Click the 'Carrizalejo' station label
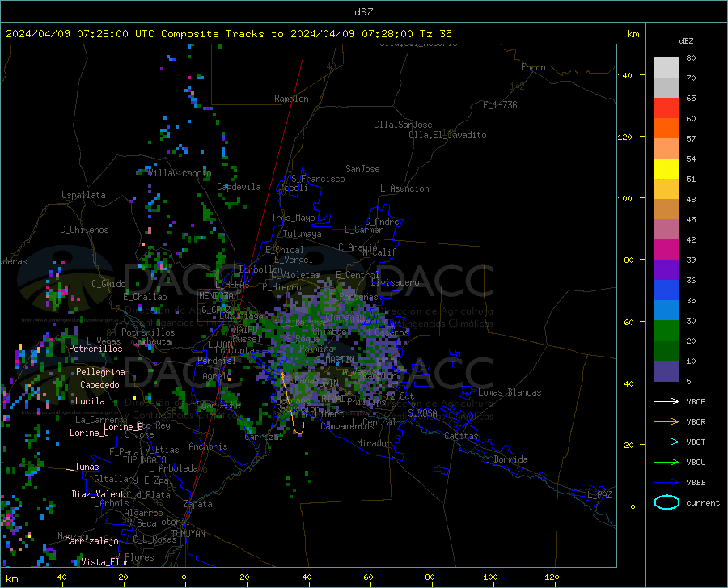 [x=91, y=541]
